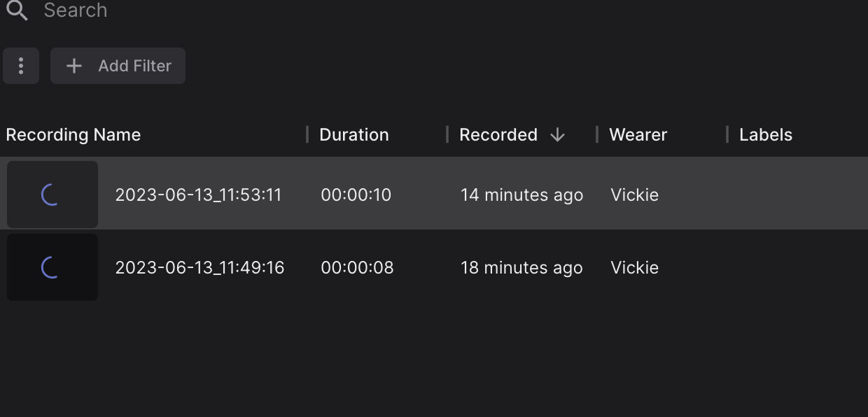Click the Add Filter button

[x=118, y=66]
